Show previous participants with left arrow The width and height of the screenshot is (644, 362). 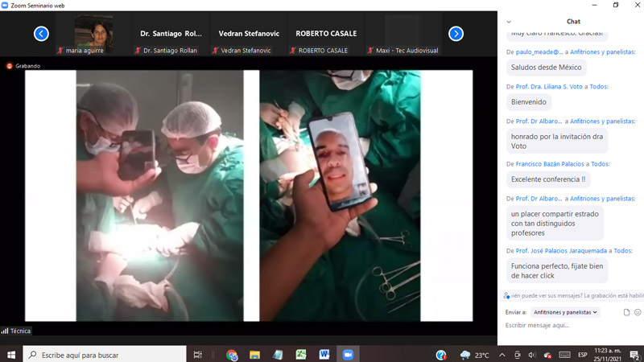point(41,34)
